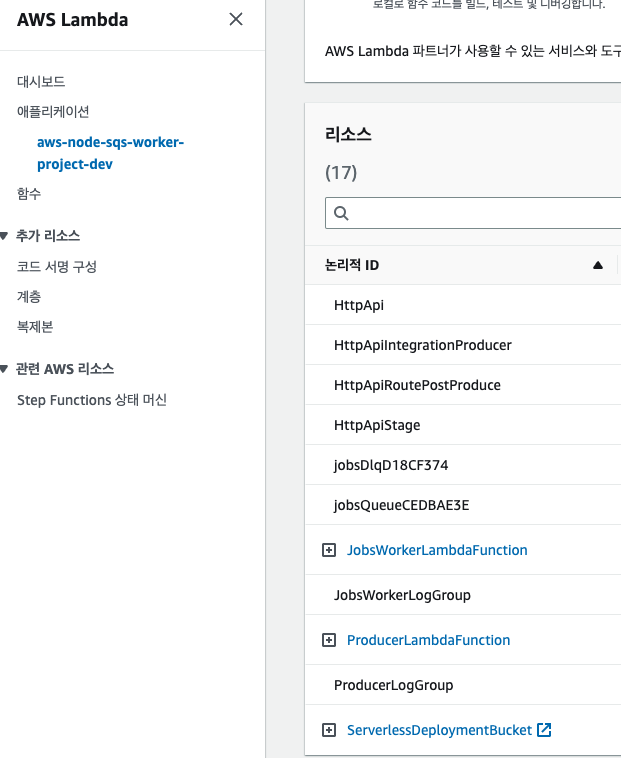Select the ProducerLogGroup resource row
Viewport: 621px width, 758px height.
[x=463, y=685]
